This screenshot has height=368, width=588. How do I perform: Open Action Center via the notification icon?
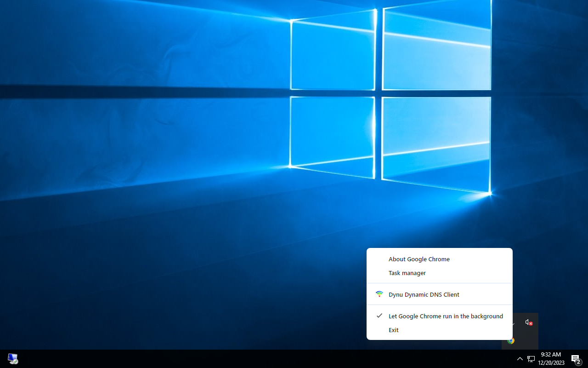click(575, 358)
